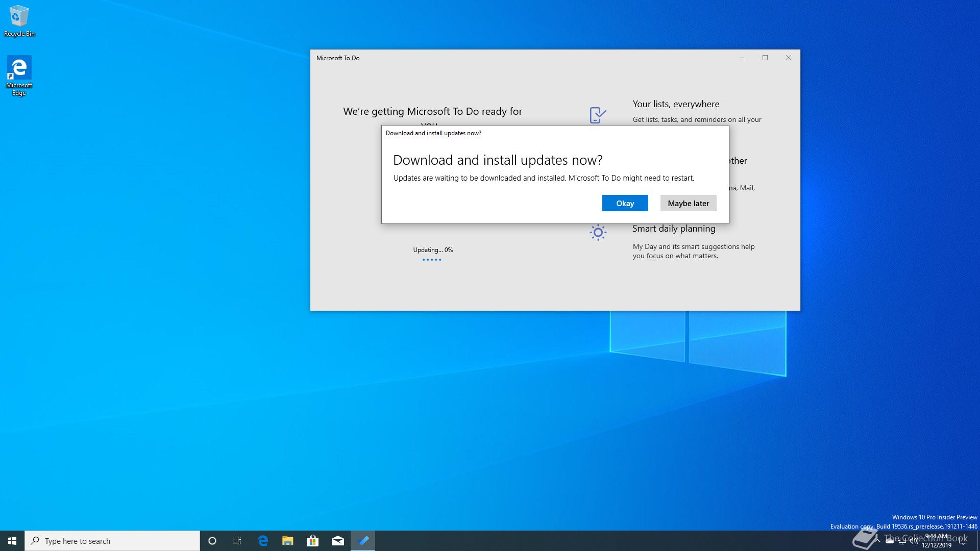Image resolution: width=980 pixels, height=551 pixels.
Task: Open the clock showing 12/12/2019
Action: pyautogui.click(x=937, y=541)
